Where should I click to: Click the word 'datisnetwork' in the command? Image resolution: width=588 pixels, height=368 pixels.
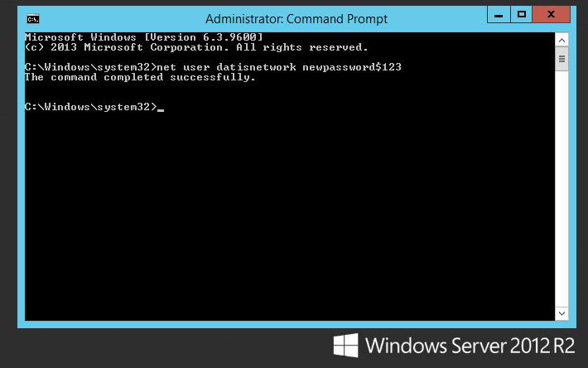256,67
